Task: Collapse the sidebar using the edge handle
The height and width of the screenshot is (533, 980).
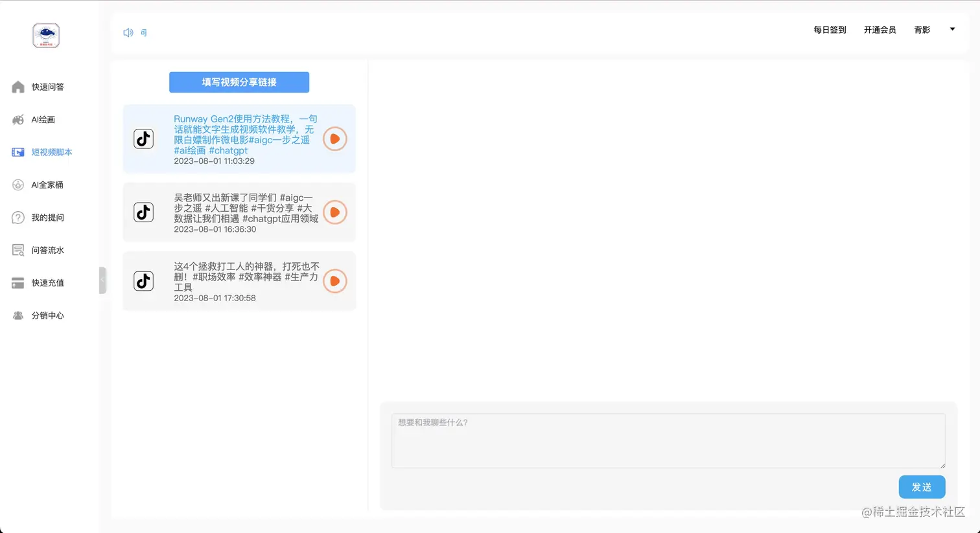Action: (x=102, y=280)
